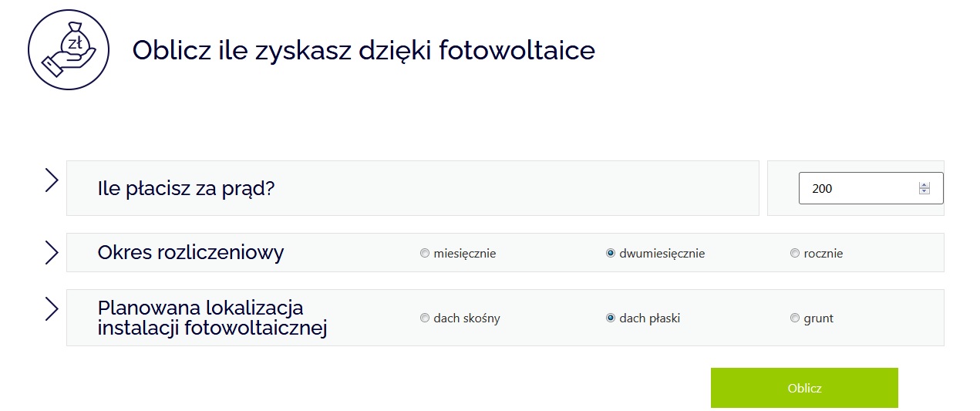
Task: Choose the 'dach płaski' radio option
Action: coord(611,318)
